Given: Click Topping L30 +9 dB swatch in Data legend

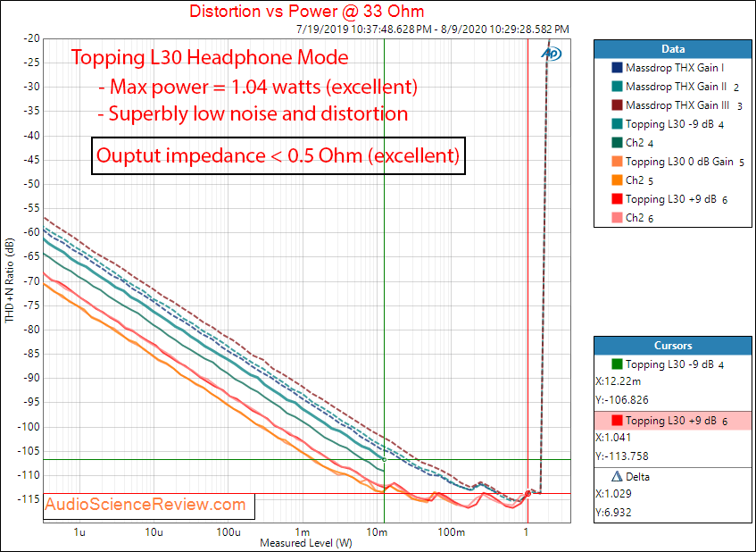Looking at the screenshot, I should coord(617,199).
